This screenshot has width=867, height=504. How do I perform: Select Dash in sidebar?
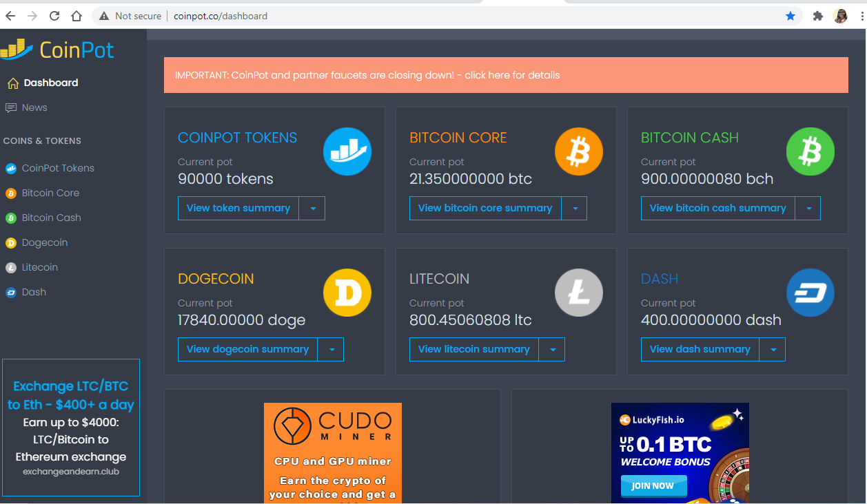coord(34,292)
